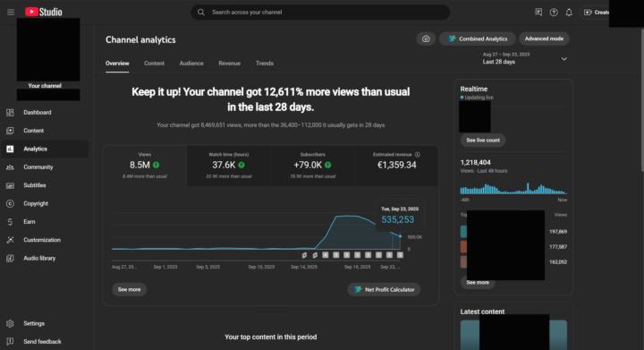Viewport: 644px width, 350px height.
Task: Click See more in Realtime panel
Action: point(478,283)
